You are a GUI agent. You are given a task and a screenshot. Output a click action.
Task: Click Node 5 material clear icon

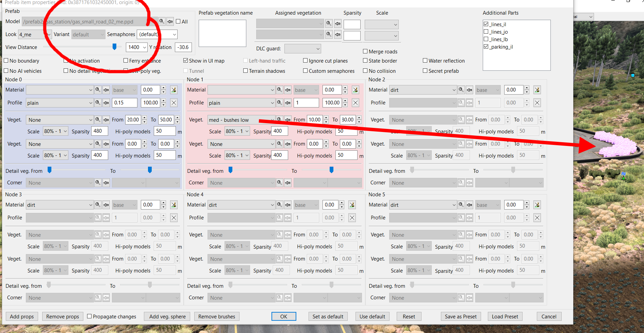(537, 205)
